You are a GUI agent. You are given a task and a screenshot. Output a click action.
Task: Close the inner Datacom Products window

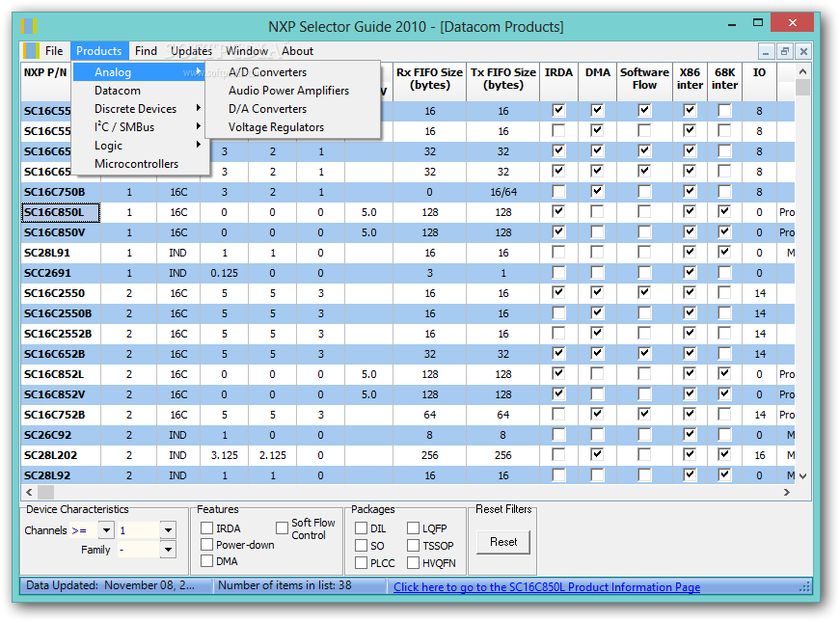click(x=803, y=51)
